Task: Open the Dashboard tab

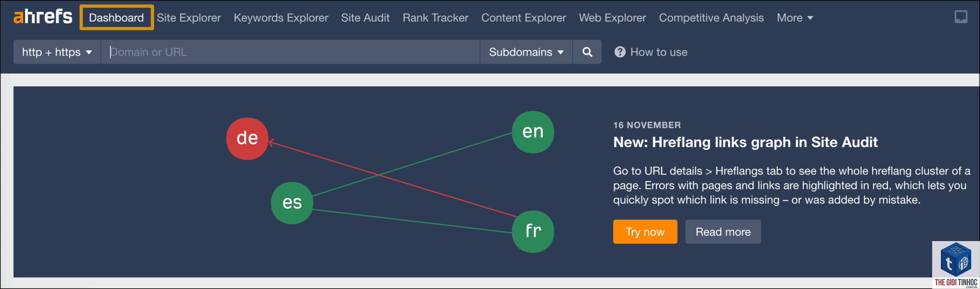Action: pyautogui.click(x=116, y=18)
